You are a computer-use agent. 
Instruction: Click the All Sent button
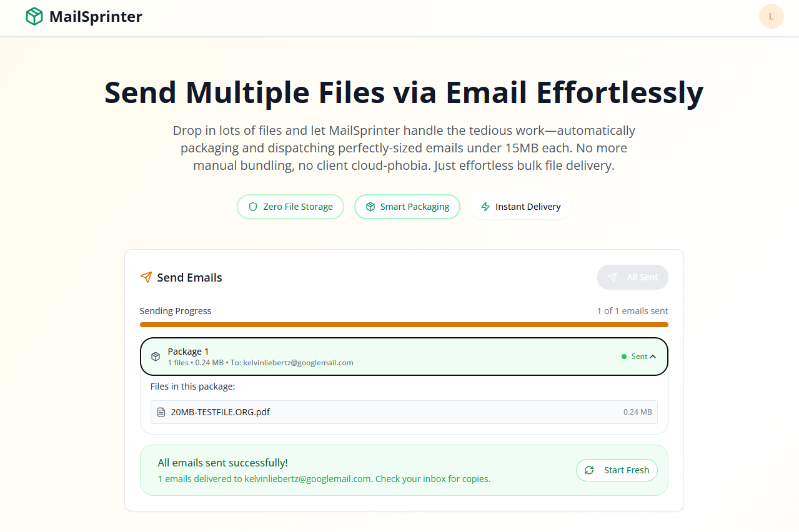coord(632,277)
